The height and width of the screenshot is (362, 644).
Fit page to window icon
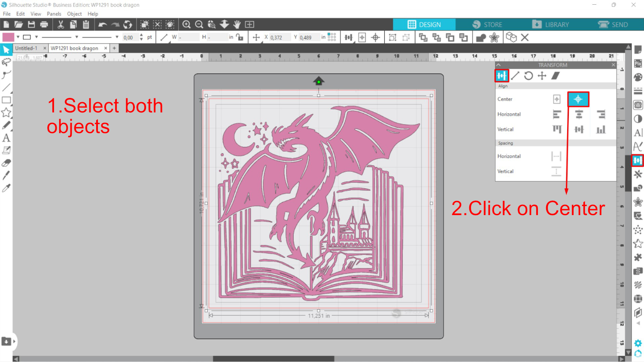(249, 24)
